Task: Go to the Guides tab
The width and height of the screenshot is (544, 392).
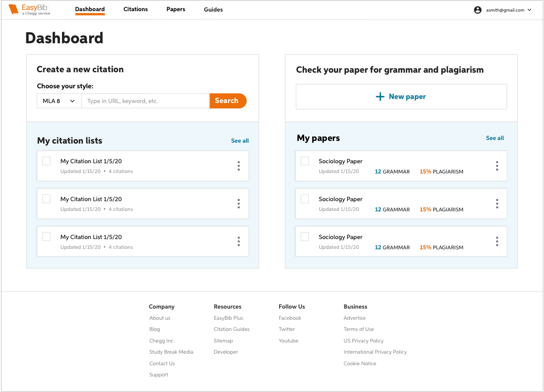Action: point(213,9)
